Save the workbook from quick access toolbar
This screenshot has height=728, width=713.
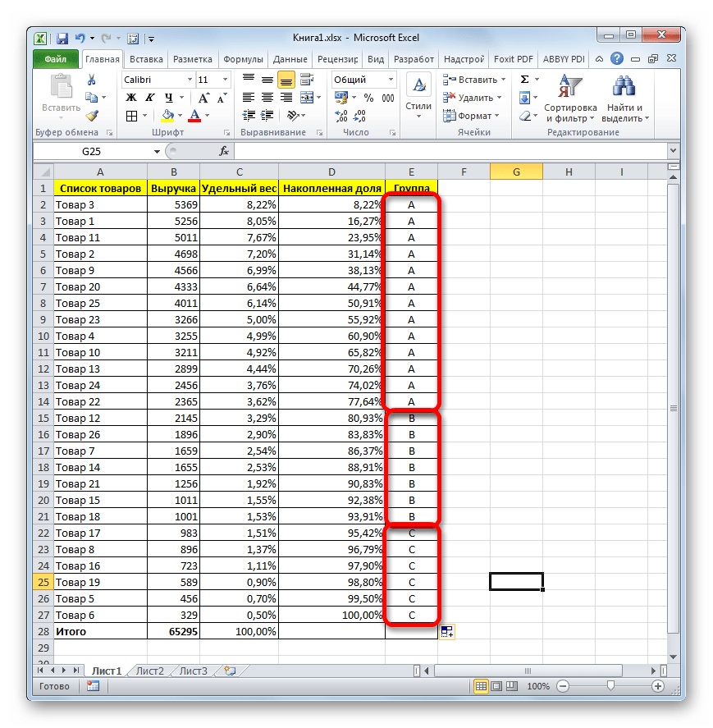click(62, 38)
